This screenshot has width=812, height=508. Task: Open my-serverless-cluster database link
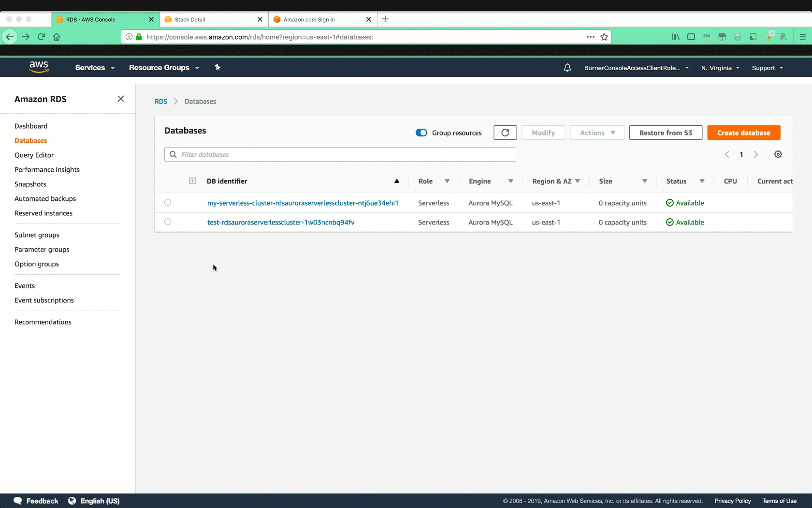click(303, 203)
